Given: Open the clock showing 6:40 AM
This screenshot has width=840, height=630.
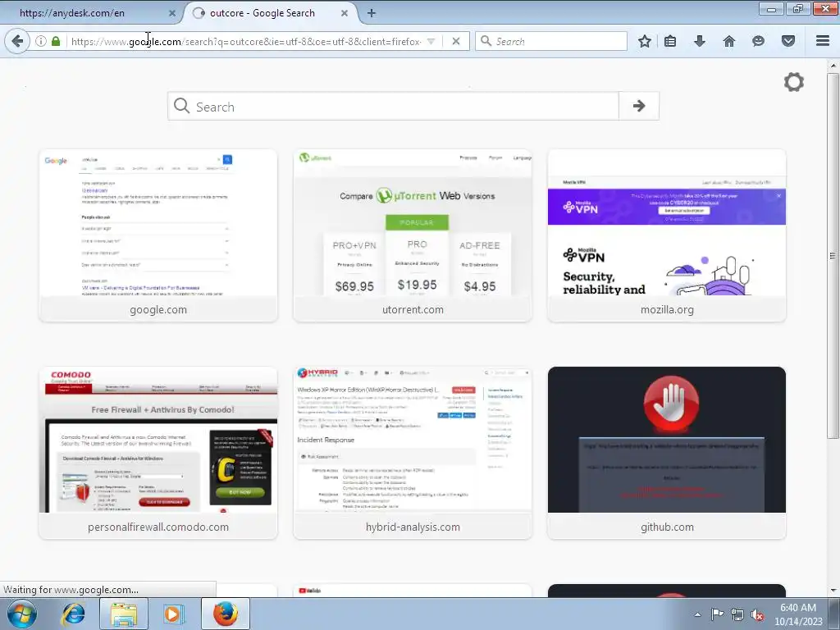Looking at the screenshot, I should point(798,614).
